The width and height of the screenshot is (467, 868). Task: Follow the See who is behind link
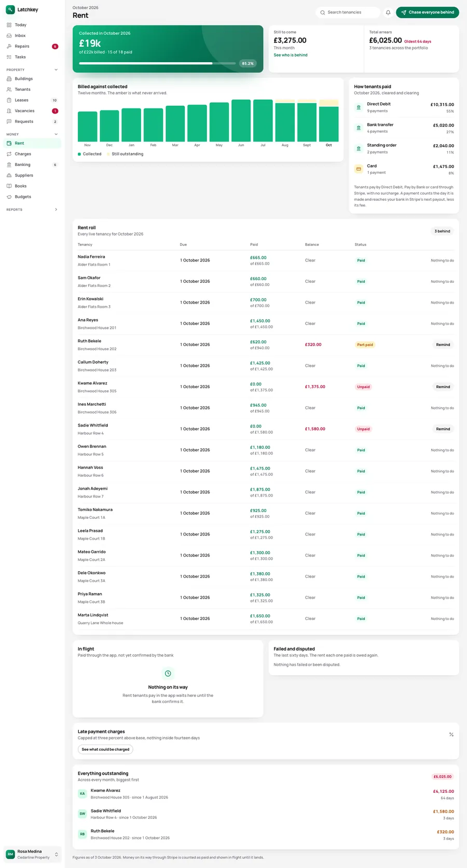click(291, 55)
